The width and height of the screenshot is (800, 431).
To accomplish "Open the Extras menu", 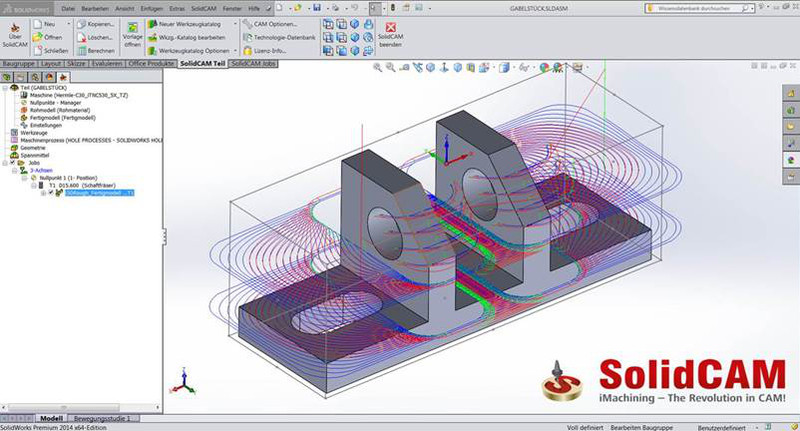I will (x=177, y=9).
